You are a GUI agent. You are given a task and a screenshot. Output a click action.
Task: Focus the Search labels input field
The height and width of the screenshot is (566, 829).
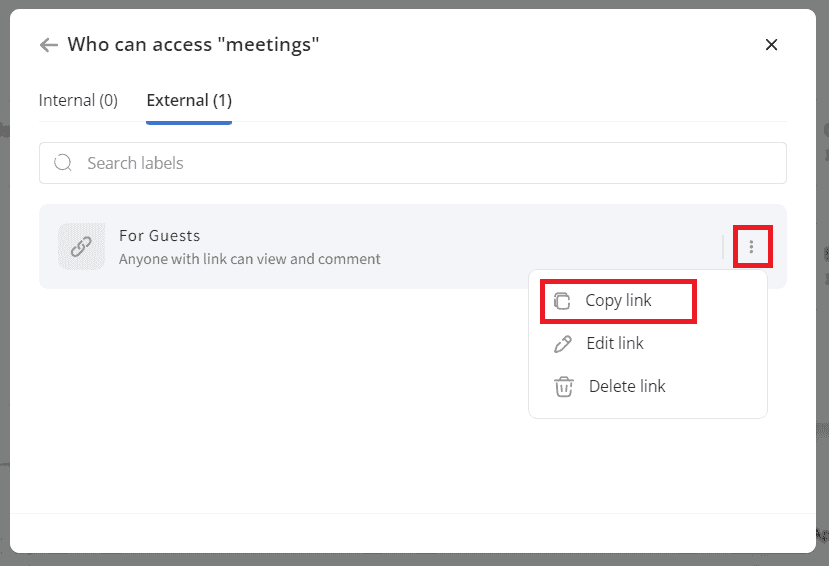point(412,163)
